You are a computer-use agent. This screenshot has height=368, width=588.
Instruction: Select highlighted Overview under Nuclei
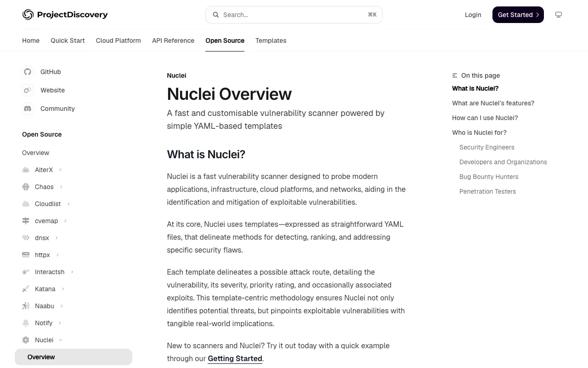[x=73, y=357]
